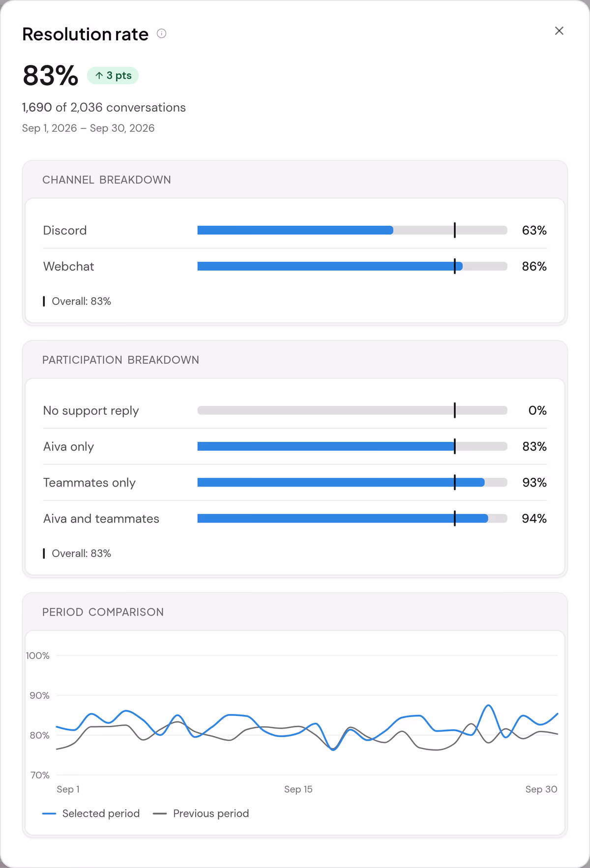Select the Discord channel row
The image size is (590, 868).
(x=295, y=230)
